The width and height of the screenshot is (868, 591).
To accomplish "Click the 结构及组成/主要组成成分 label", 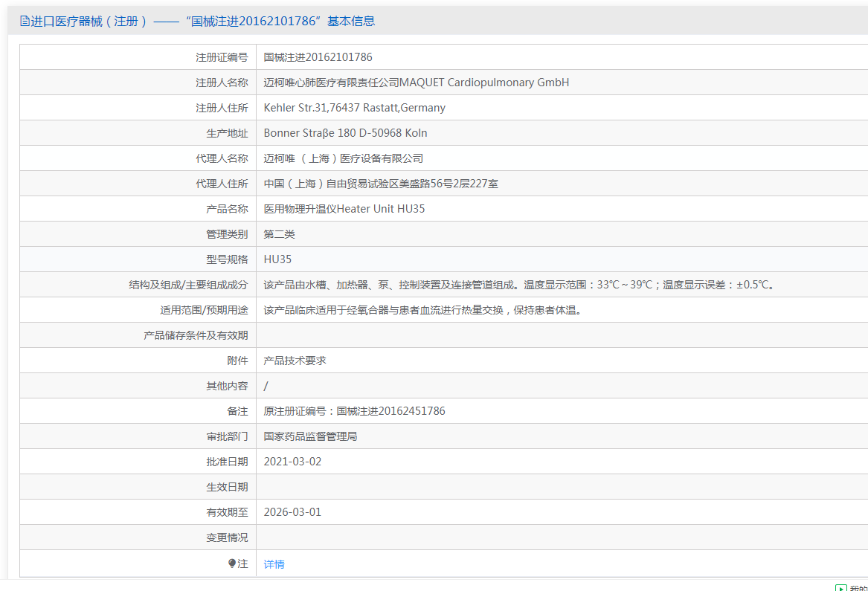I will click(188, 285).
